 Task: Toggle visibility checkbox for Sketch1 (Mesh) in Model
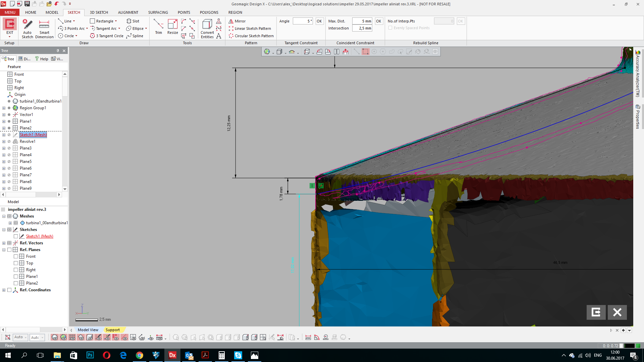tap(16, 236)
